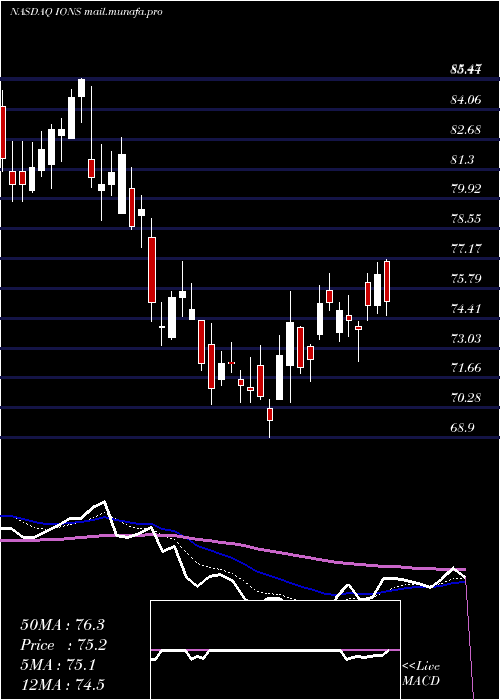This screenshot has height=700, width=500.
Task: Click the Price : 75.2 readout
Action: [x=64, y=645]
